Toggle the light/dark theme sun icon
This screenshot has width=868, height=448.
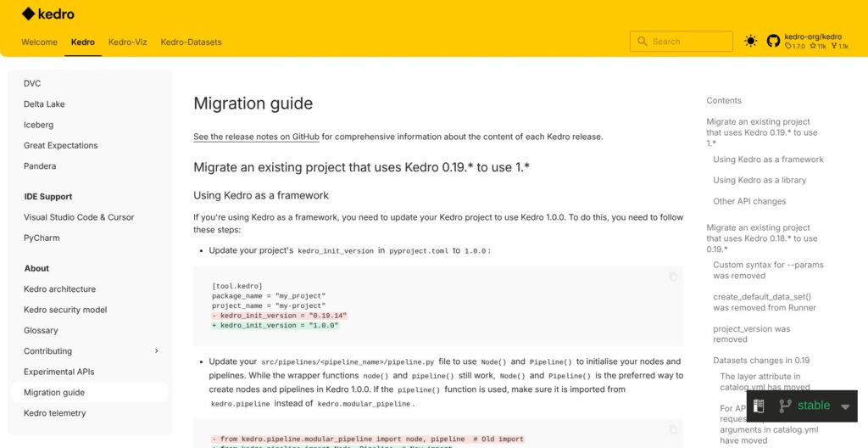[751, 41]
